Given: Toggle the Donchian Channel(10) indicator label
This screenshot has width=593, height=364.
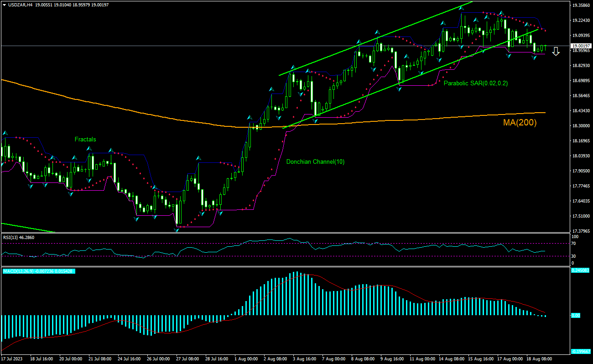Looking at the screenshot, I should click(x=315, y=161).
